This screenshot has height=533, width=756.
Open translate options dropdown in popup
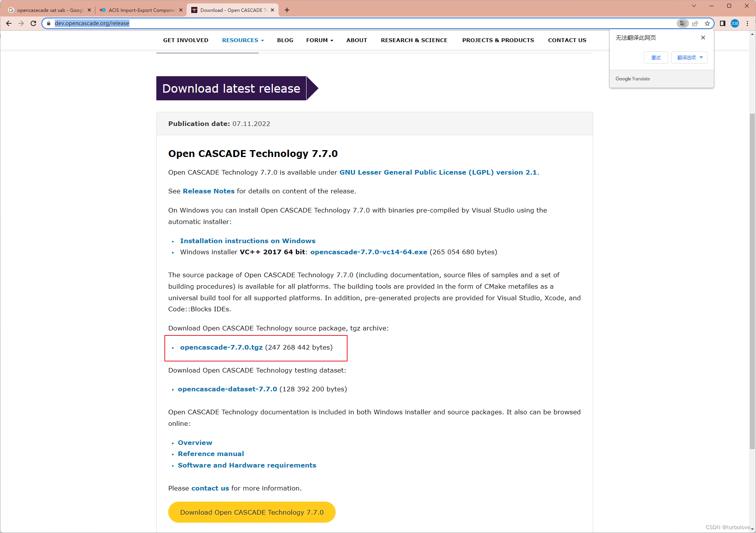coord(689,57)
